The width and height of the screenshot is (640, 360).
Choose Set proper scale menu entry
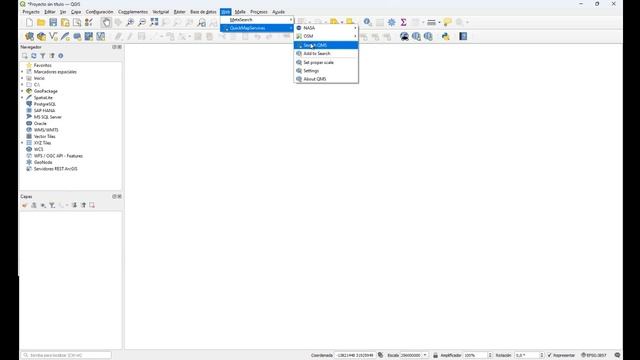(x=326, y=62)
